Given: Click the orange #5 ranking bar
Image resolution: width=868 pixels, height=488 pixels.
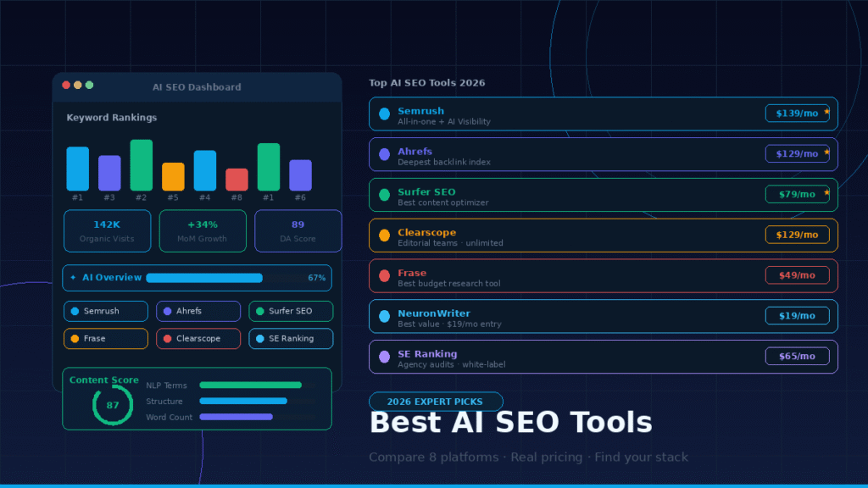Looking at the screenshot, I should coord(173,176).
